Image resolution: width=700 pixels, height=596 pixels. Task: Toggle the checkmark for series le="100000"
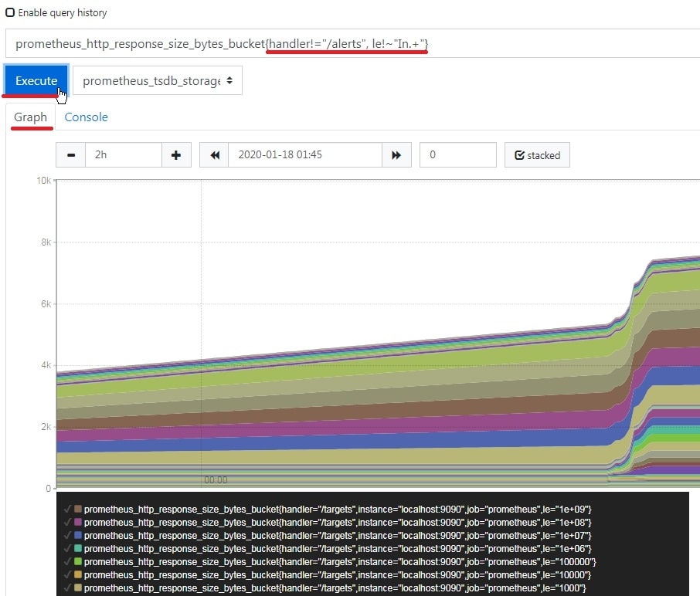coord(67,561)
